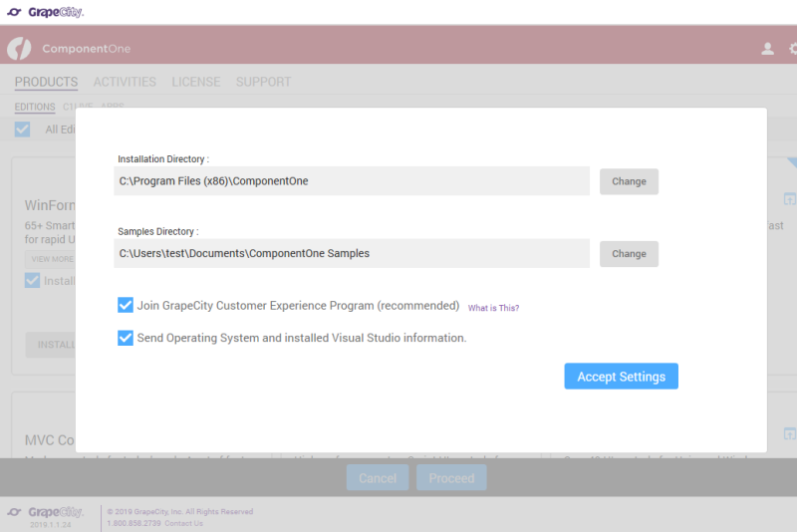Image resolution: width=797 pixels, height=532 pixels.
Task: Open the settings gear icon
Action: point(793,49)
